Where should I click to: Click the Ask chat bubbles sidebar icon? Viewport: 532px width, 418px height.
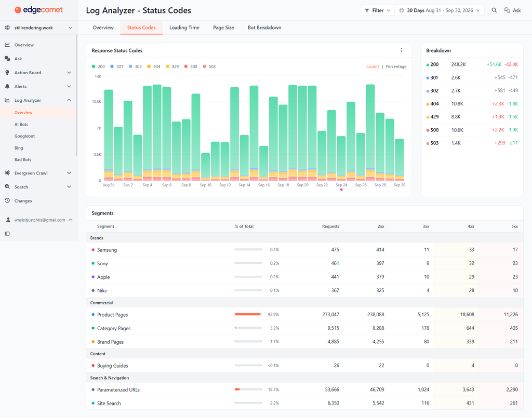tap(7, 58)
